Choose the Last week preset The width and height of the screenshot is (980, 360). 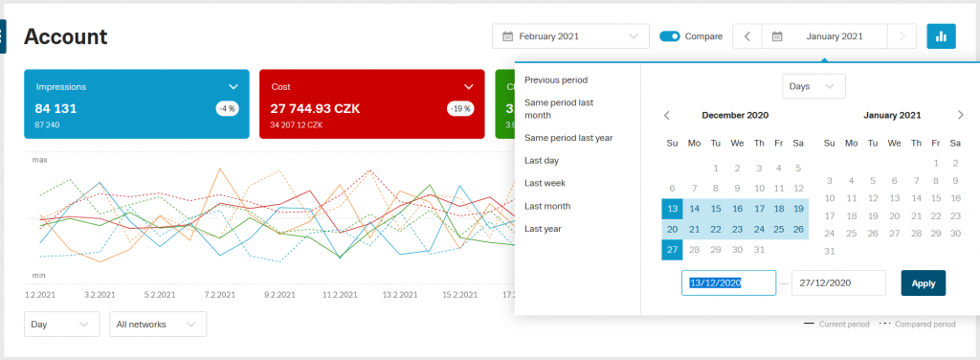545,183
